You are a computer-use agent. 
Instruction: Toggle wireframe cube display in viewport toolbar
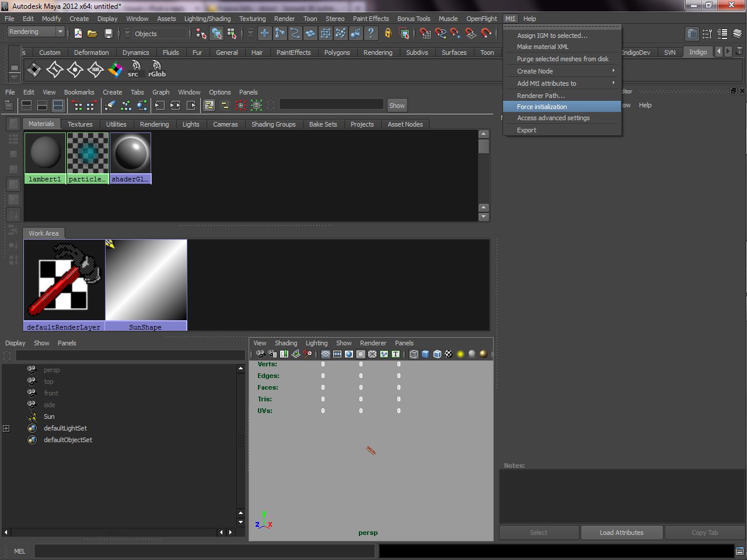[x=414, y=354]
